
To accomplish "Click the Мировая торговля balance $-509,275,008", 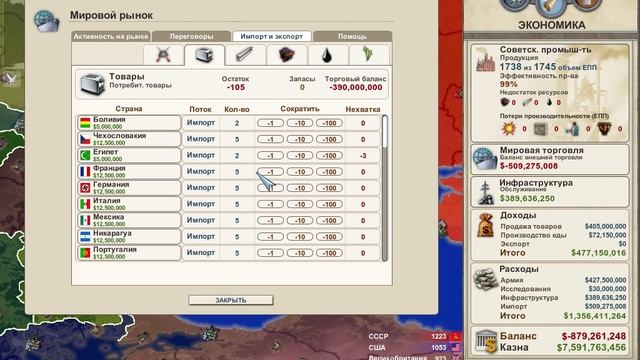I will click(x=529, y=166).
